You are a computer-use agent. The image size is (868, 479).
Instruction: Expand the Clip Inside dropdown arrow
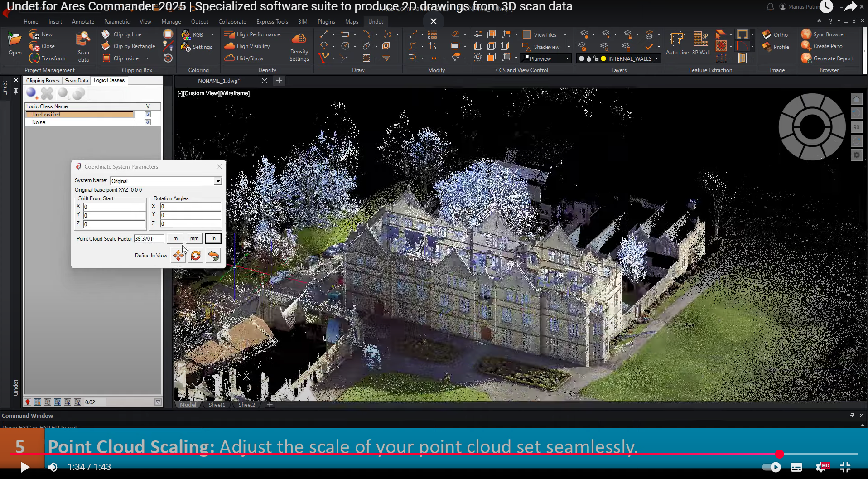pos(147,58)
